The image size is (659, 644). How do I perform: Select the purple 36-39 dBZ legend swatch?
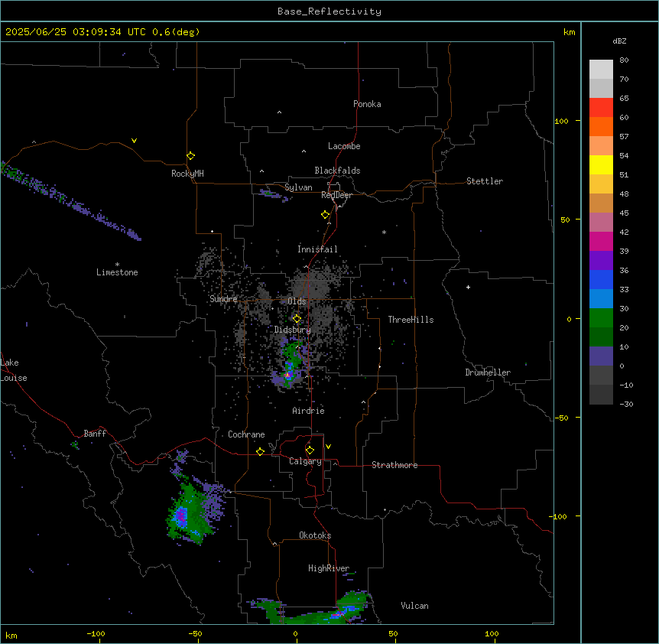(x=601, y=261)
